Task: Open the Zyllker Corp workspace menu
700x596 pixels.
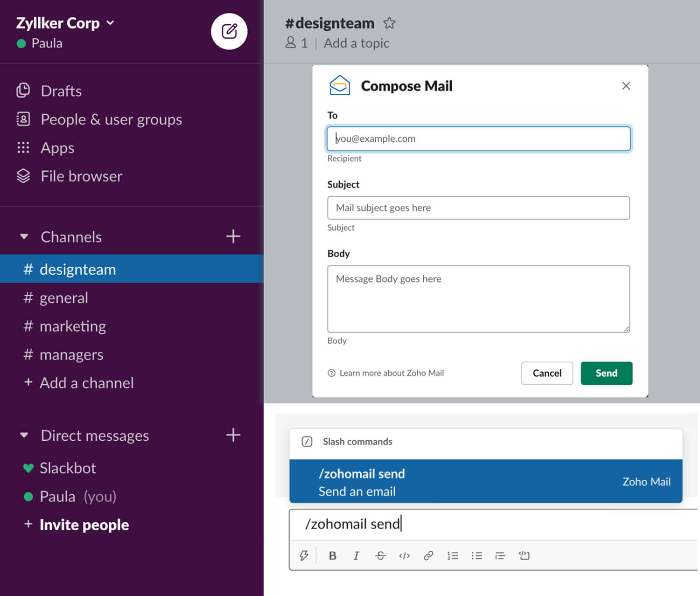Action: click(65, 23)
